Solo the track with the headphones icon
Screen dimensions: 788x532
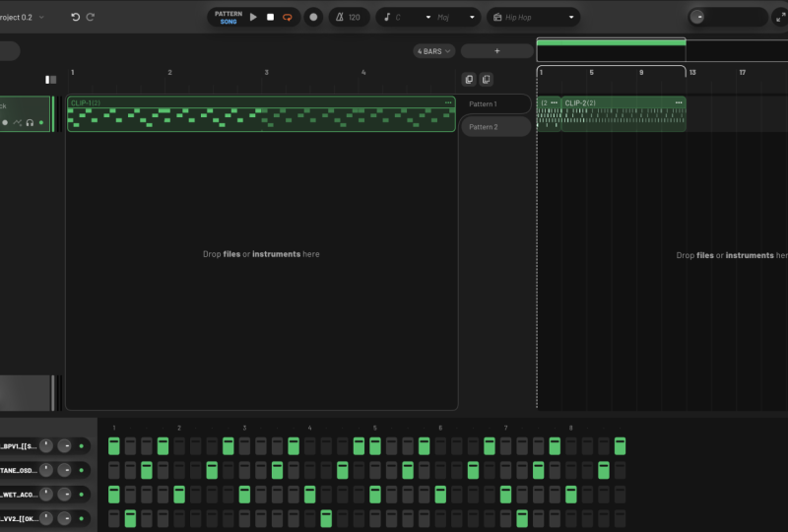tap(30, 122)
